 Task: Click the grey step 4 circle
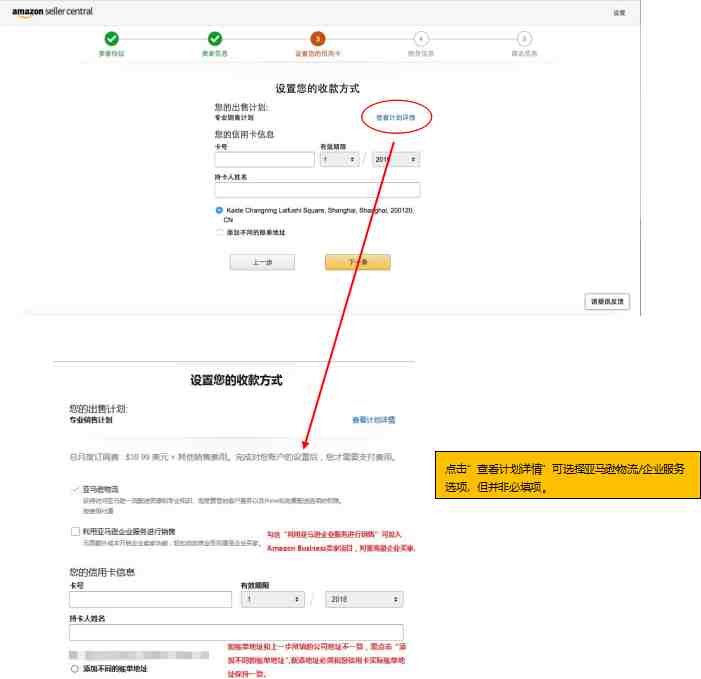coord(421,38)
